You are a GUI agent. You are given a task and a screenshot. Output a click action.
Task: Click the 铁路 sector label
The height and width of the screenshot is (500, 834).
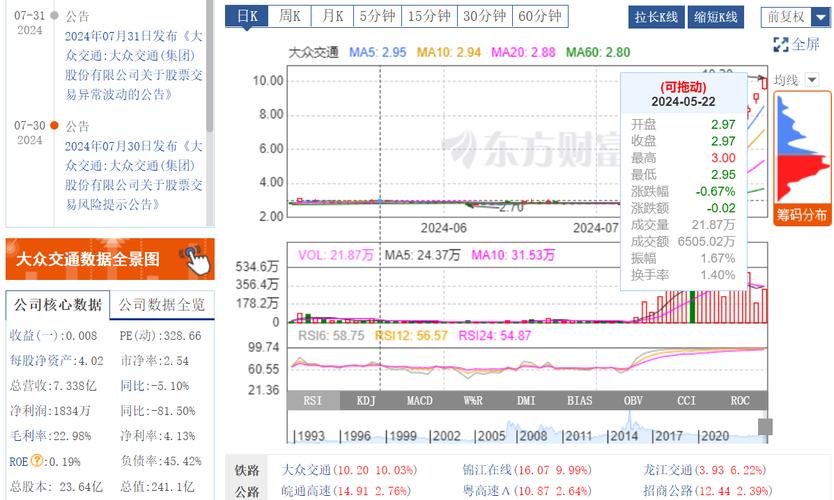[247, 470]
